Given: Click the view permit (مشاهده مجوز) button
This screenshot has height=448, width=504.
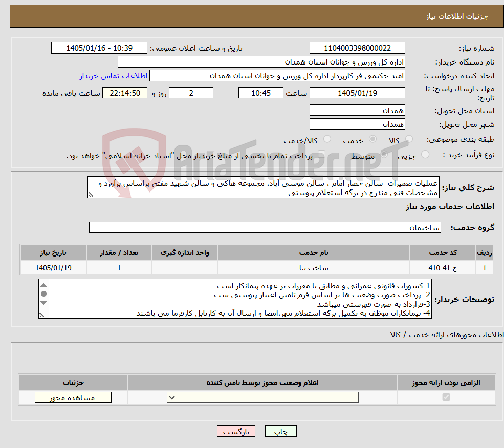Looking at the screenshot, I should point(73,397).
